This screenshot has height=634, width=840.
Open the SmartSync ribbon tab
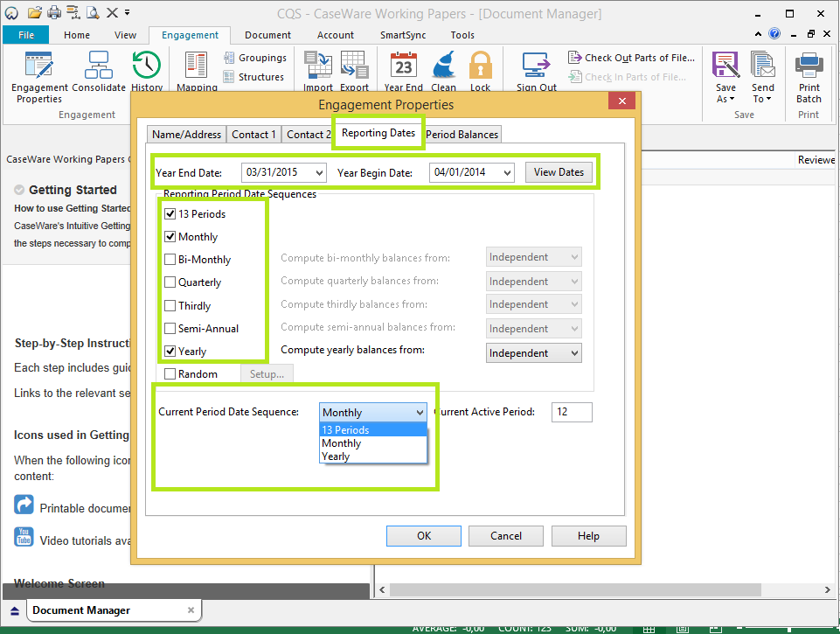pos(403,35)
